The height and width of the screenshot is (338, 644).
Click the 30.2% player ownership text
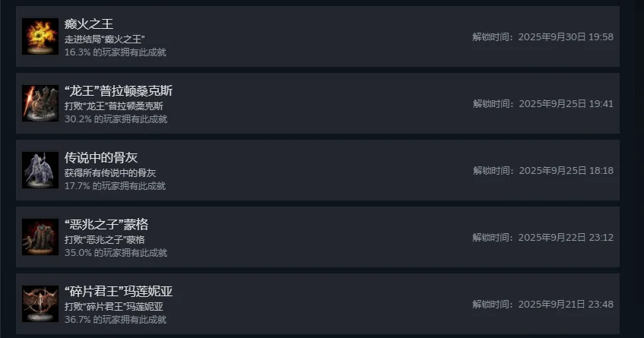[116, 119]
